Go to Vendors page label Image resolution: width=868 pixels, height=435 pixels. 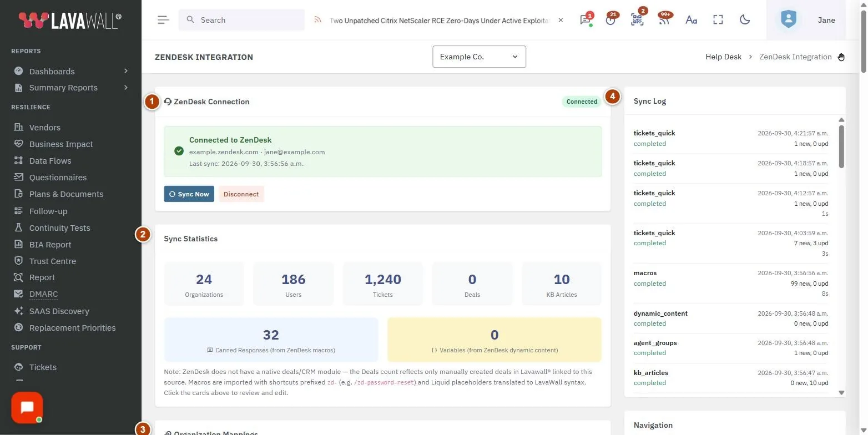[x=45, y=128]
